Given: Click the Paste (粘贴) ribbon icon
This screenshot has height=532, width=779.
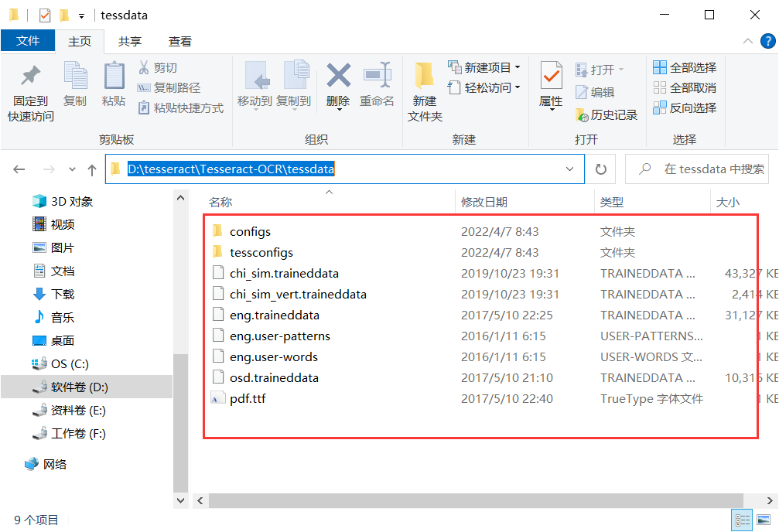Looking at the screenshot, I should (114, 76).
